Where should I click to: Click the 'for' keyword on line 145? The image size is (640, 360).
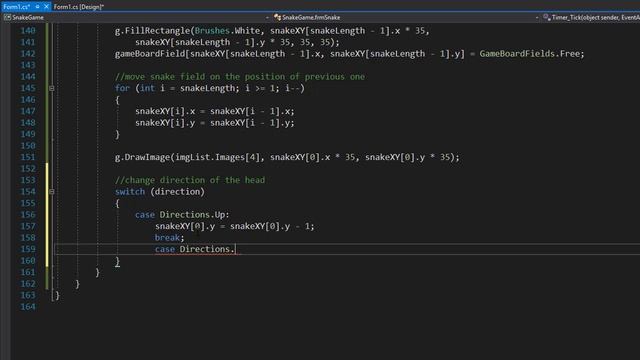(x=122, y=88)
